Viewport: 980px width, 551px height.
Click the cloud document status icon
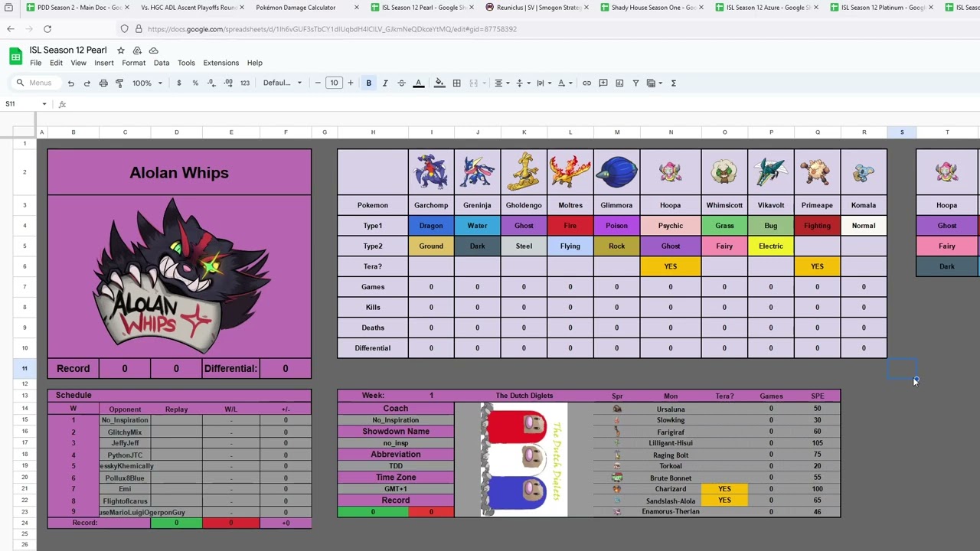(x=153, y=51)
